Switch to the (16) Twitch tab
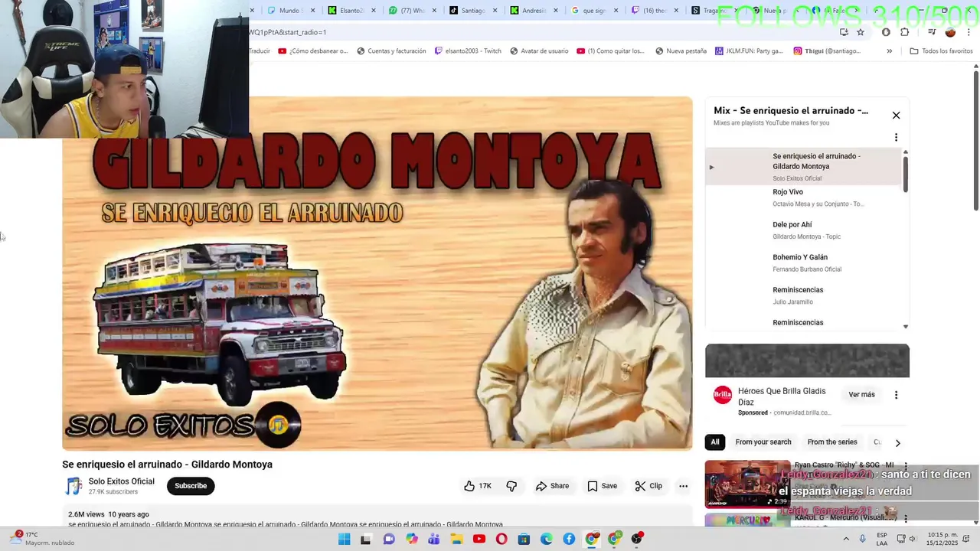 (655, 11)
